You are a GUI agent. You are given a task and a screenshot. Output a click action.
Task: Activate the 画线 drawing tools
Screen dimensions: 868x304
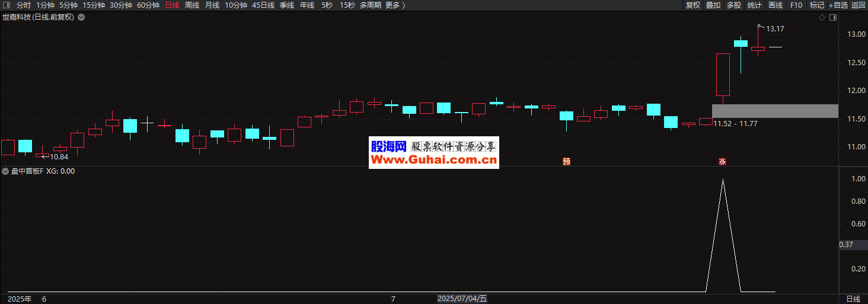776,5
